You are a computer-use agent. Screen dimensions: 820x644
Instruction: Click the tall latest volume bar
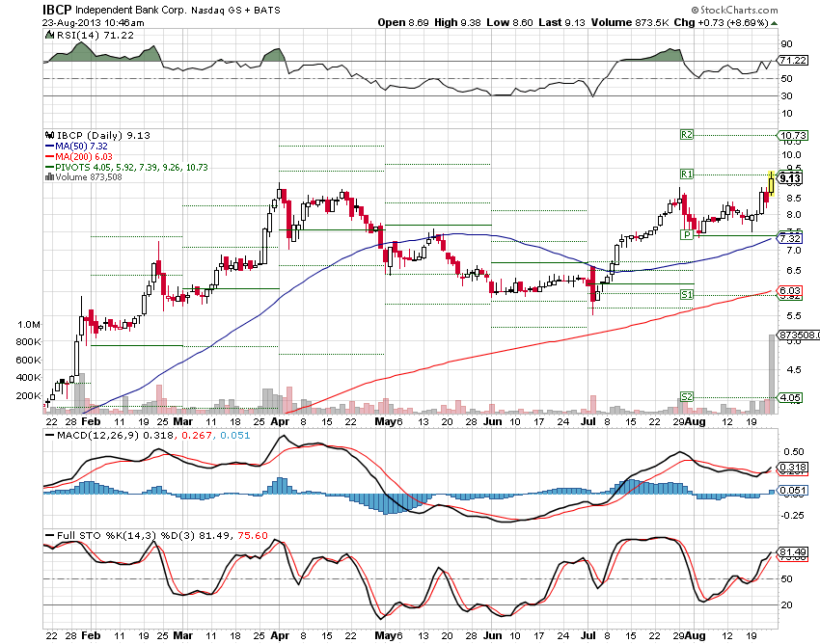pyautogui.click(x=772, y=374)
